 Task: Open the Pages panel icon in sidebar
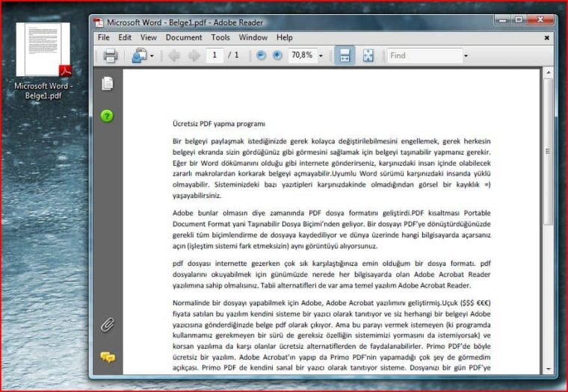click(x=107, y=84)
